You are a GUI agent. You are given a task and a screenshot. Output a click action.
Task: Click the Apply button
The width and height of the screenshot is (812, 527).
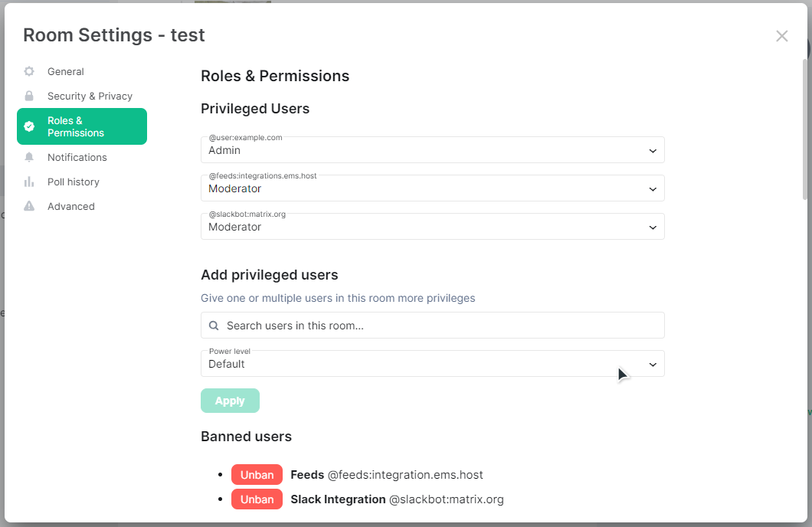click(x=230, y=401)
